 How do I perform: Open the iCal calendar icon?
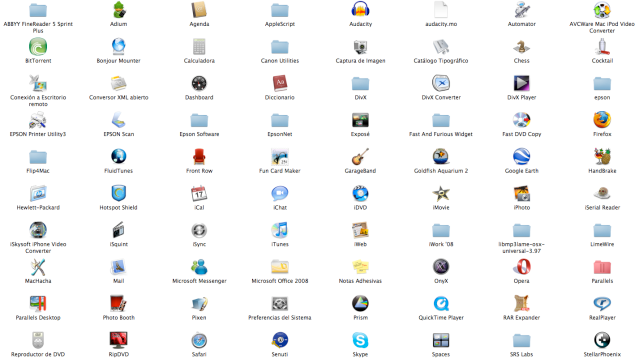point(199,193)
